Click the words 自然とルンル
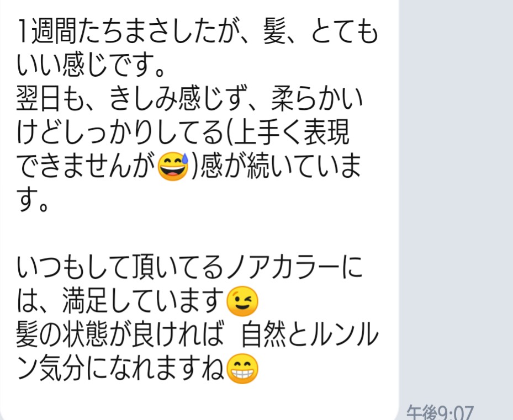This screenshot has height=420, width=513. [x=309, y=334]
